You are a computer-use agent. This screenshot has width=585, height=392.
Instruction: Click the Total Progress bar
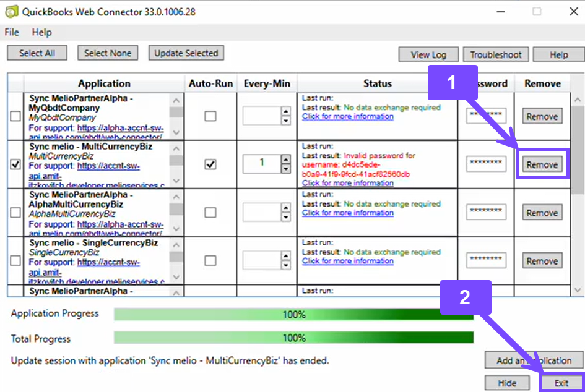coord(293,338)
